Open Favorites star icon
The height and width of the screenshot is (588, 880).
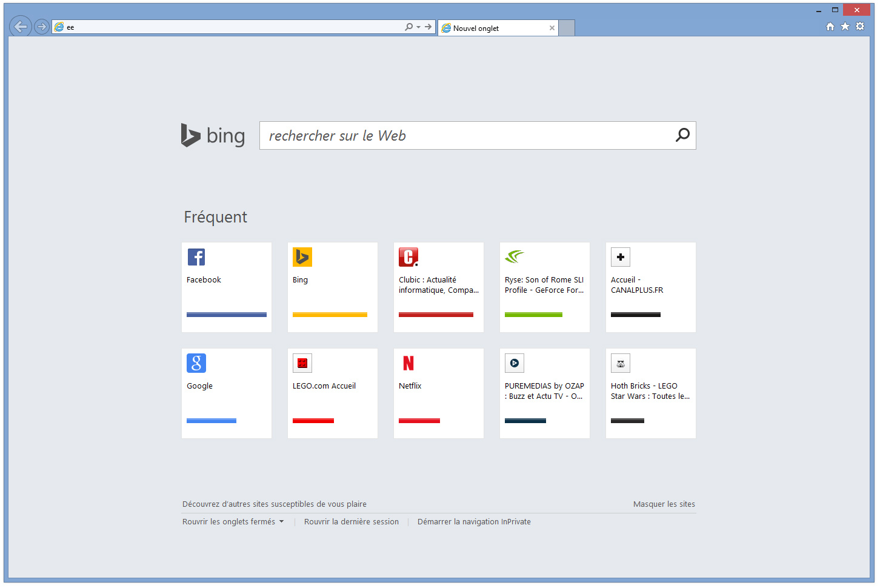coord(845,26)
